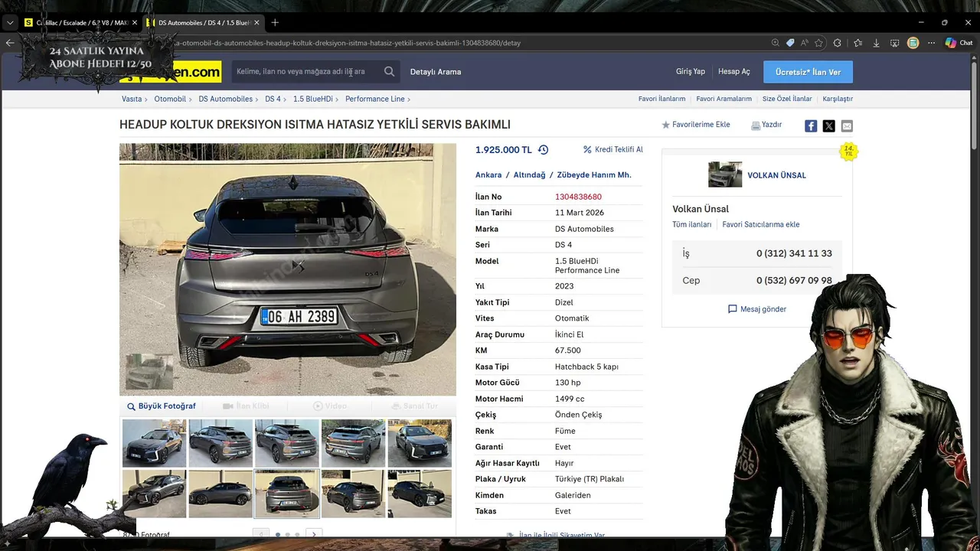Image resolution: width=980 pixels, height=551 pixels.
Task: Share listing on X (Twitter)
Action: (x=828, y=126)
